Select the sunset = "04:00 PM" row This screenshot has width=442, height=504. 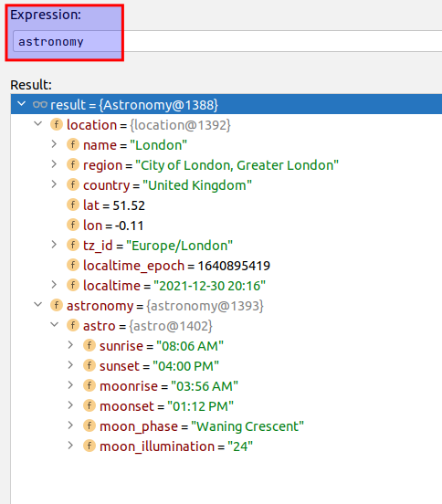pyautogui.click(x=226, y=366)
